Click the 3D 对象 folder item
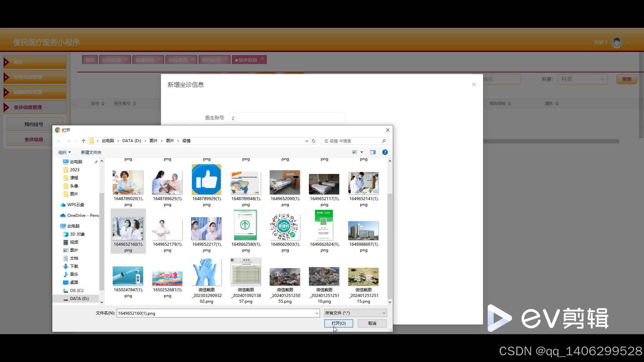The image size is (644, 362). (77, 234)
